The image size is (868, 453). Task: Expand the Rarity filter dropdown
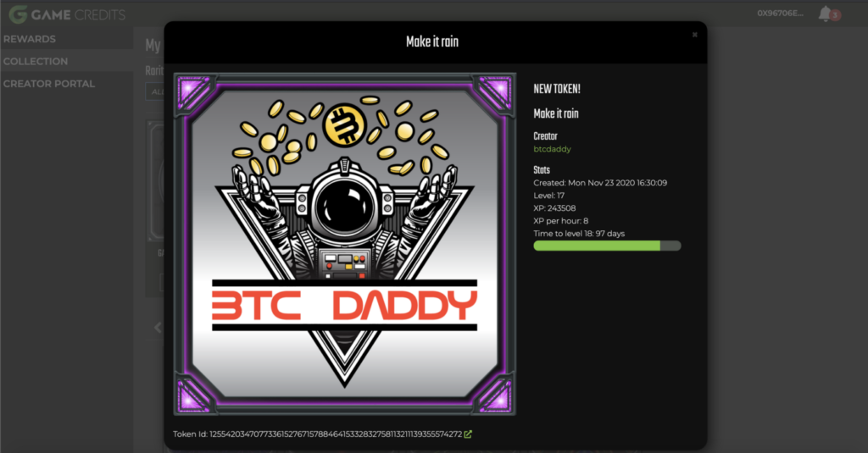coord(154,91)
